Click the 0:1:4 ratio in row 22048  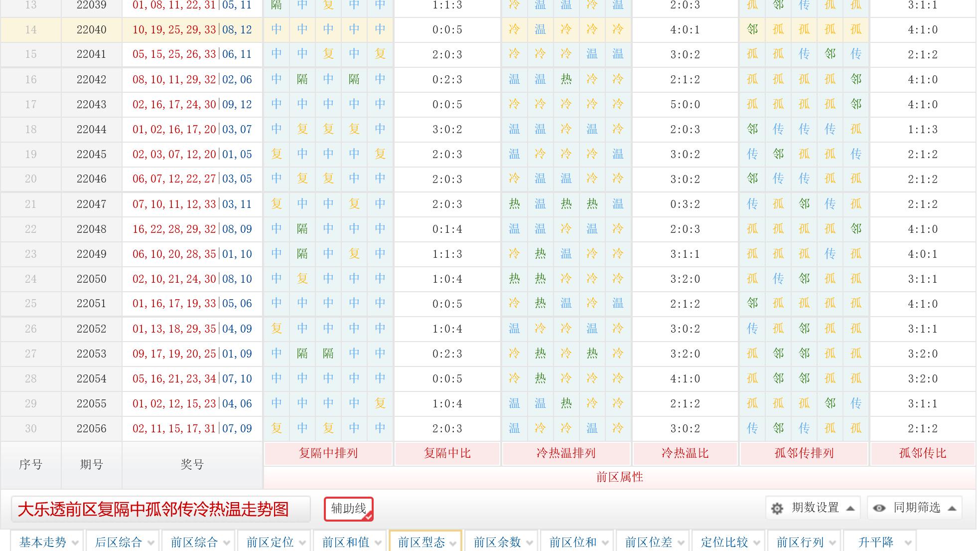pyautogui.click(x=447, y=229)
